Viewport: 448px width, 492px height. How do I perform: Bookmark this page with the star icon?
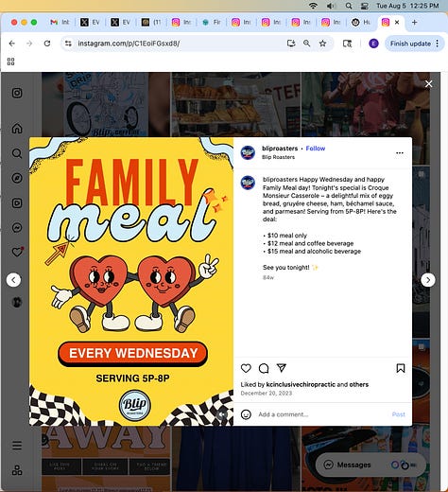pos(322,44)
